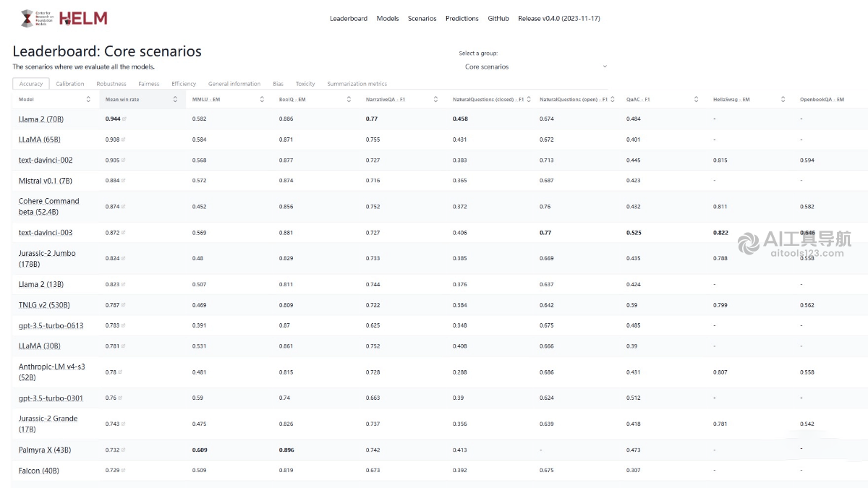Open details icon beside Jurassic-2 Grande win rate 0.743
Viewport: 868px width, 488px height.
pyautogui.click(x=124, y=424)
